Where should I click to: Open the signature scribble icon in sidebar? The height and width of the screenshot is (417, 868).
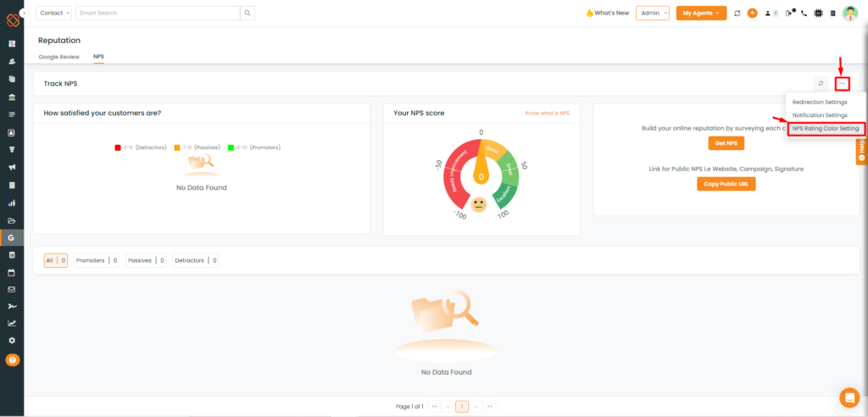coord(12,306)
